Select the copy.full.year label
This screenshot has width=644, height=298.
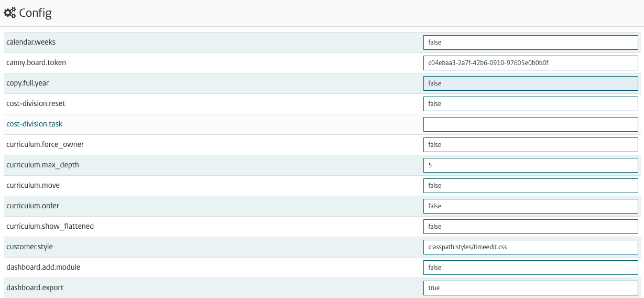[x=28, y=83]
